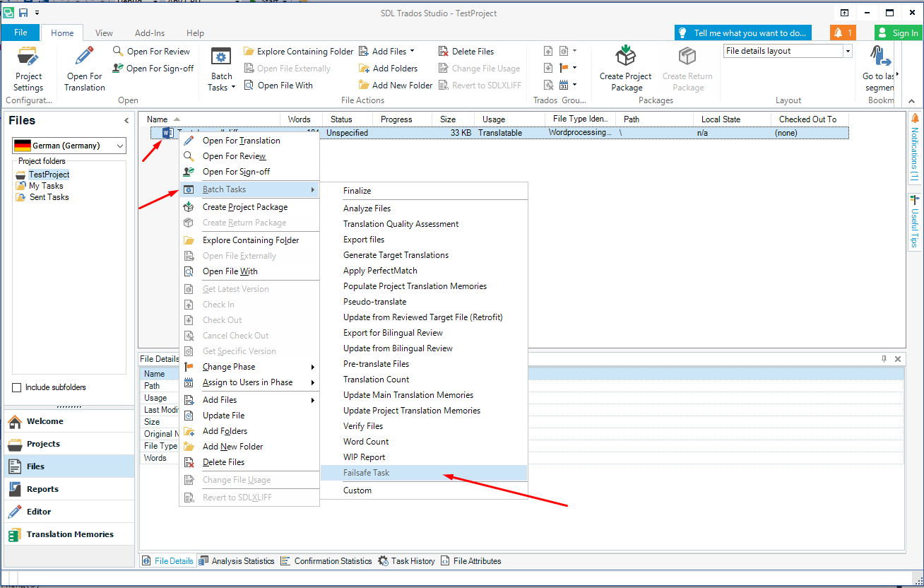Open the Notifications side panel tab
This screenshot has height=588, width=924.
click(914, 147)
